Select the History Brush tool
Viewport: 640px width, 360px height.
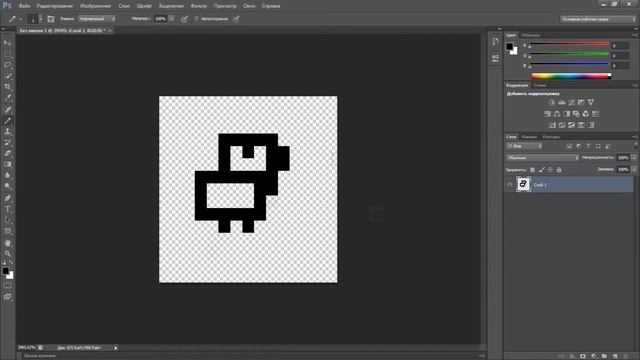pyautogui.click(x=7, y=142)
